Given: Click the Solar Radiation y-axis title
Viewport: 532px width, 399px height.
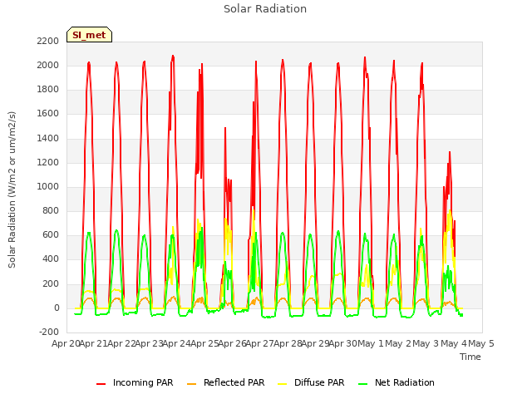Looking at the screenshot, I should (x=12, y=190).
